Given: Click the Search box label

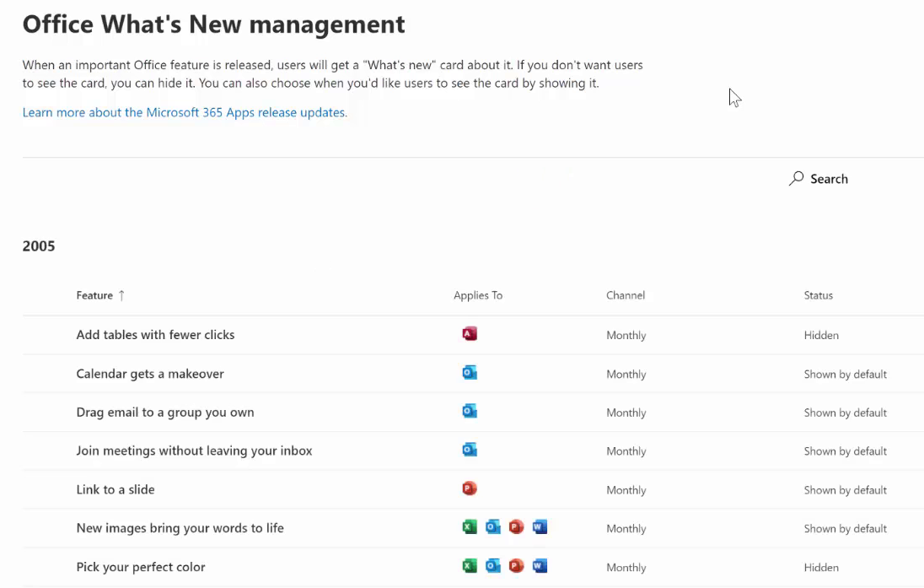Looking at the screenshot, I should pos(829,179).
